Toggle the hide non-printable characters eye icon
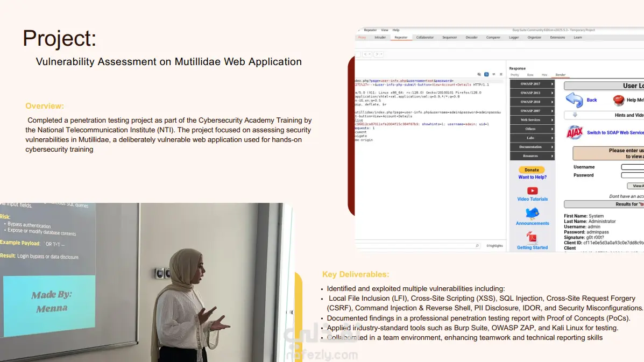The height and width of the screenshot is (362, 644). [479, 74]
